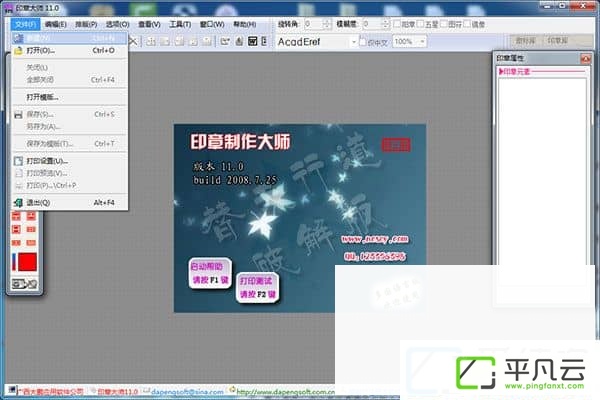
Task: Click the large red color swatch in toolbox
Action: (x=28, y=262)
